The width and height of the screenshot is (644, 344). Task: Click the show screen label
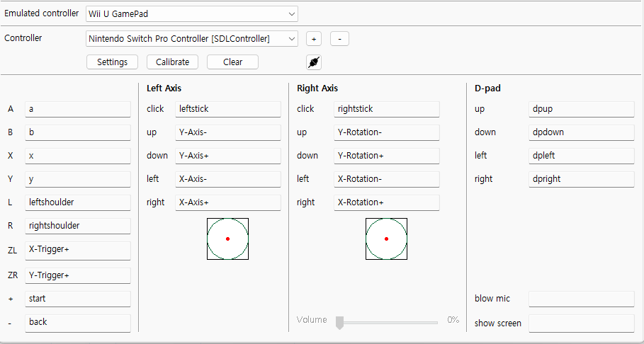[x=498, y=323]
